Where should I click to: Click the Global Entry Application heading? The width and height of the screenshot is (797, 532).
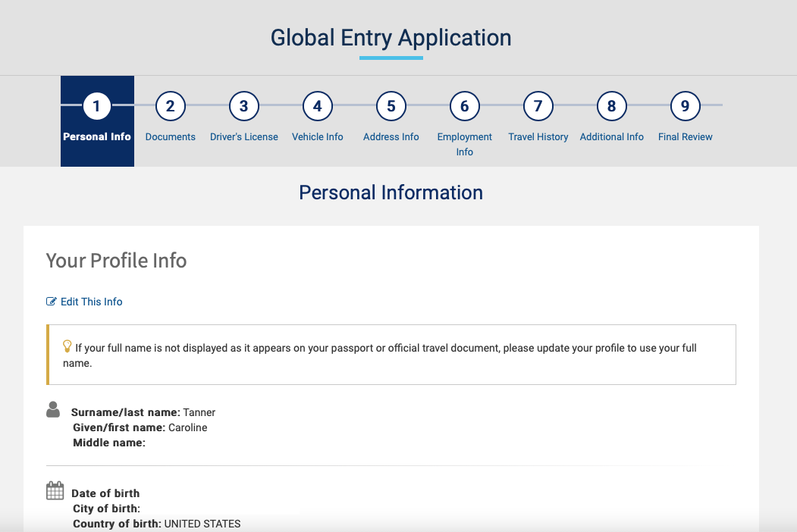click(391, 37)
